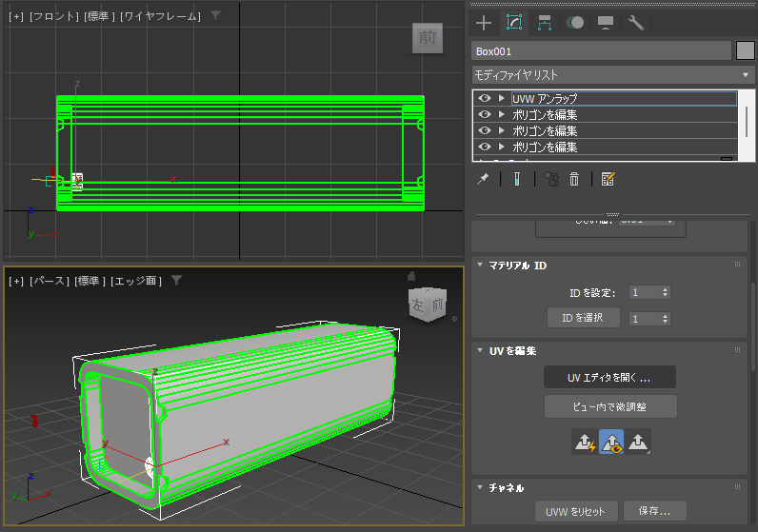Expand the UVW アンラップ modifier sub-levels

(501, 98)
